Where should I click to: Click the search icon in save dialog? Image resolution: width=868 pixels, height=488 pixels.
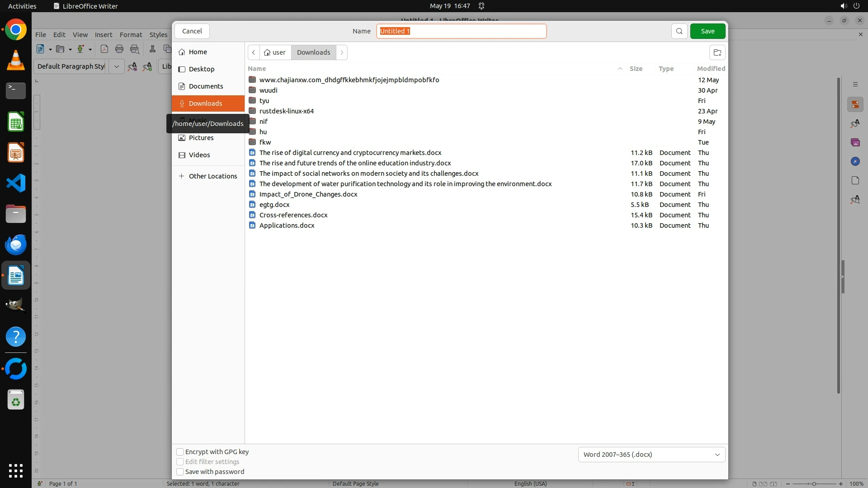pyautogui.click(x=679, y=31)
